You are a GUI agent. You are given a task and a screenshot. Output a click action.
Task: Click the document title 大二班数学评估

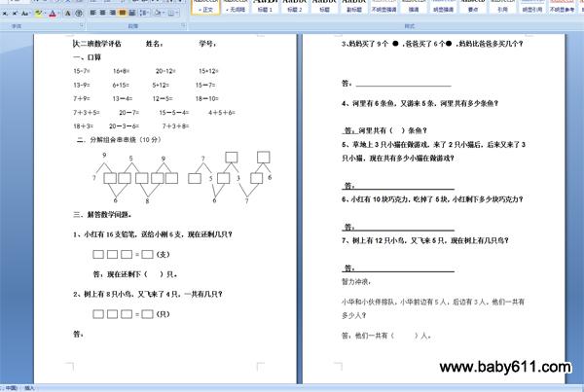97,44
